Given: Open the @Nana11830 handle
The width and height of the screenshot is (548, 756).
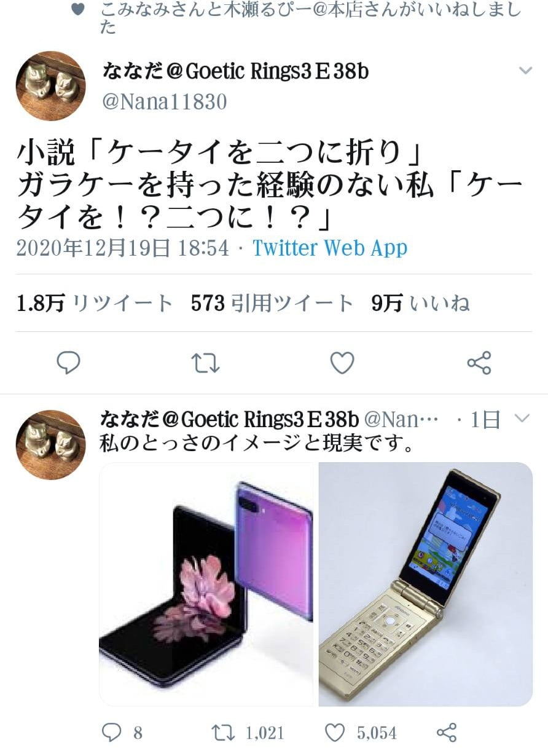Looking at the screenshot, I should click(x=164, y=101).
